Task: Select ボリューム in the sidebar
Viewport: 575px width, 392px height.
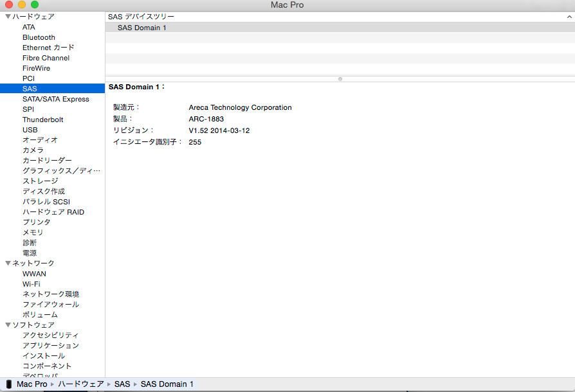Action: pos(40,315)
